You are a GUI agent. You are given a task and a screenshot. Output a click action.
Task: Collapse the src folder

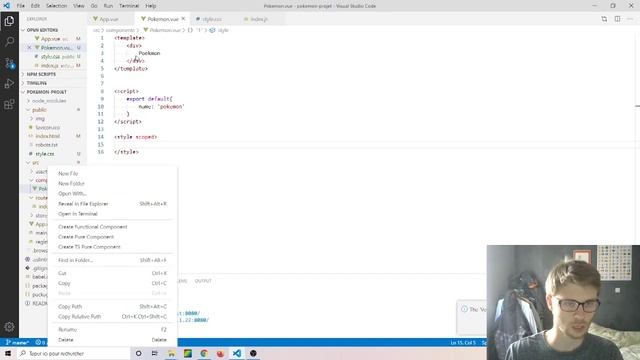pos(53,163)
